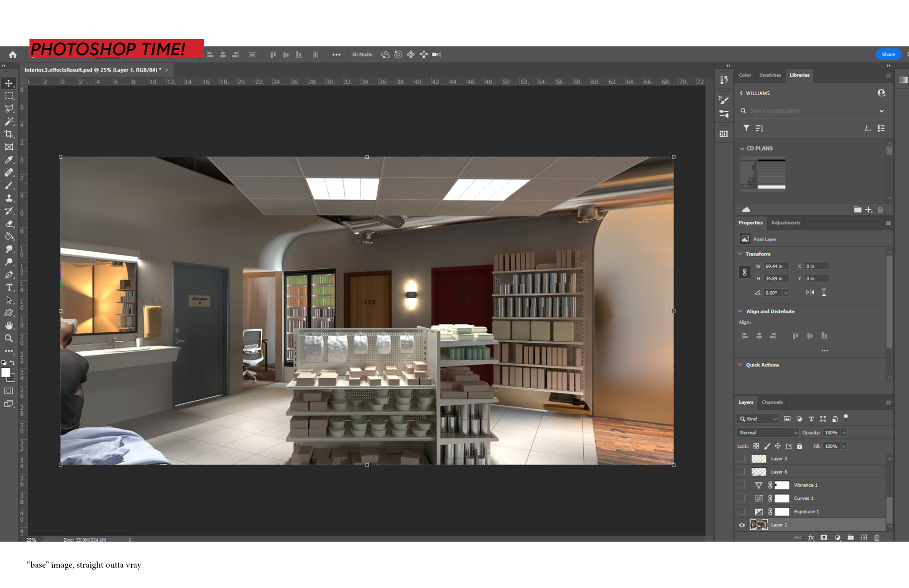Show the Curves 1 layer

pos(742,498)
